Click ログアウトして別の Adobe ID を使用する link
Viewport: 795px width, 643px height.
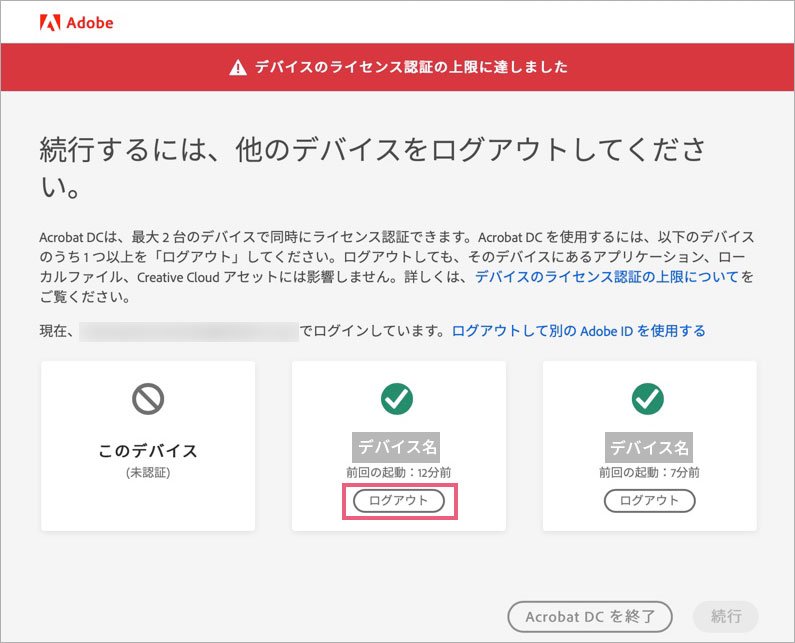tap(579, 331)
